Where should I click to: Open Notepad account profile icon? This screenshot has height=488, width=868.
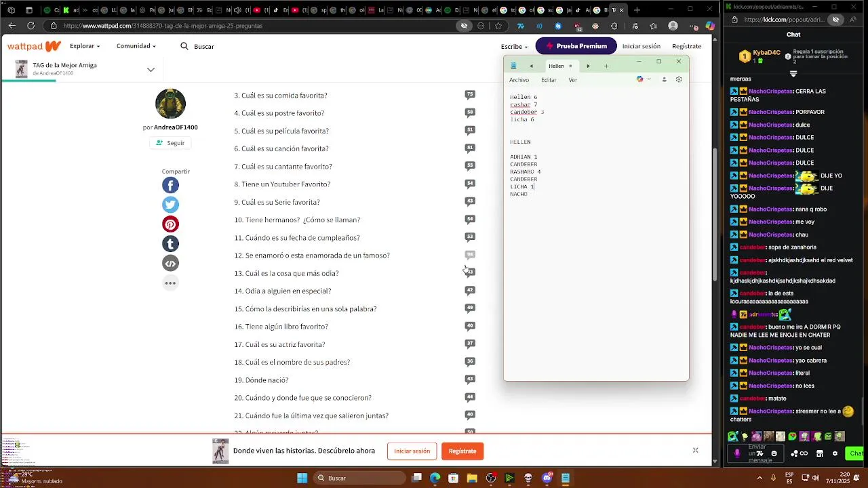[664, 79]
